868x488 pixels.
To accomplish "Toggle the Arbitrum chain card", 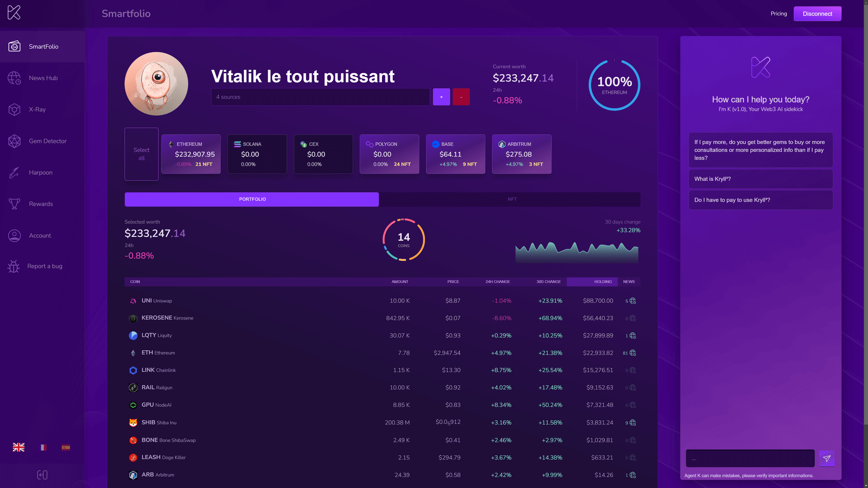I will pyautogui.click(x=521, y=154).
